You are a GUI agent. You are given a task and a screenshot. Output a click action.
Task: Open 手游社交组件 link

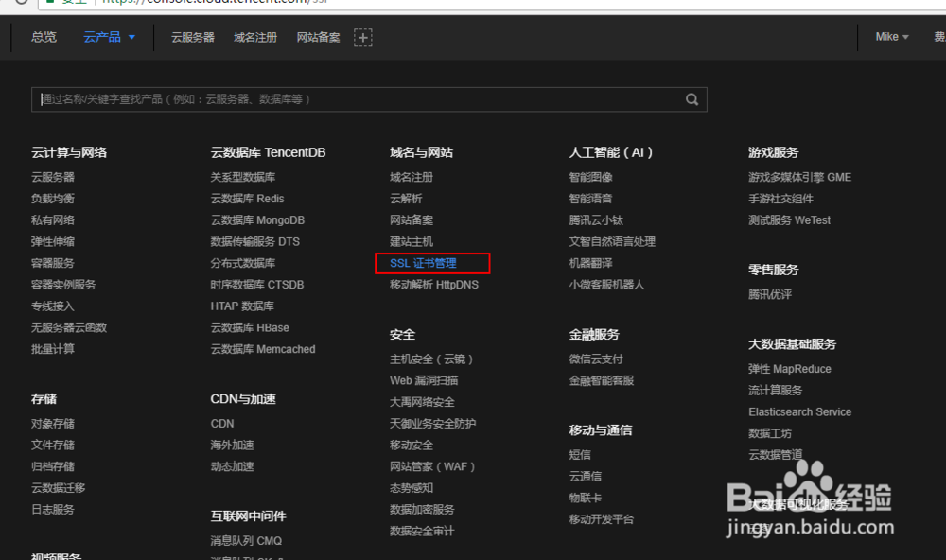click(780, 199)
